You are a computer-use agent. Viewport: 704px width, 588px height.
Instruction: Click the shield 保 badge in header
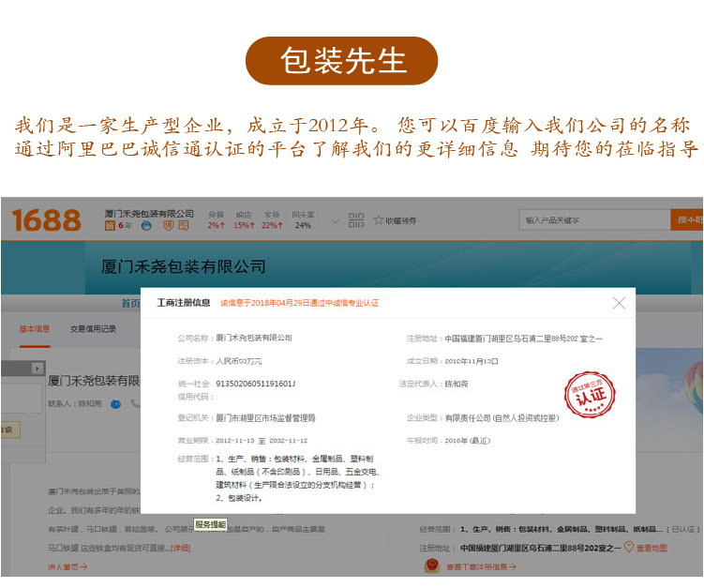tap(169, 226)
